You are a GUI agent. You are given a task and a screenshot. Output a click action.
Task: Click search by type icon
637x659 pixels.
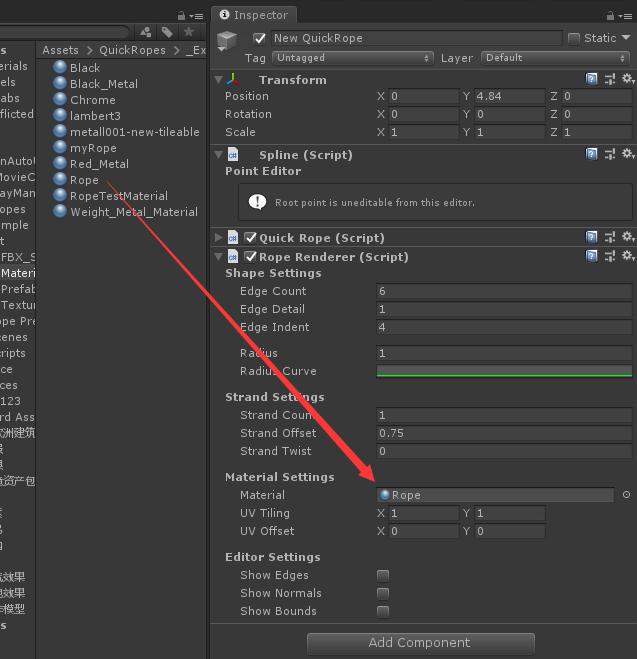pyautogui.click(x=146, y=32)
